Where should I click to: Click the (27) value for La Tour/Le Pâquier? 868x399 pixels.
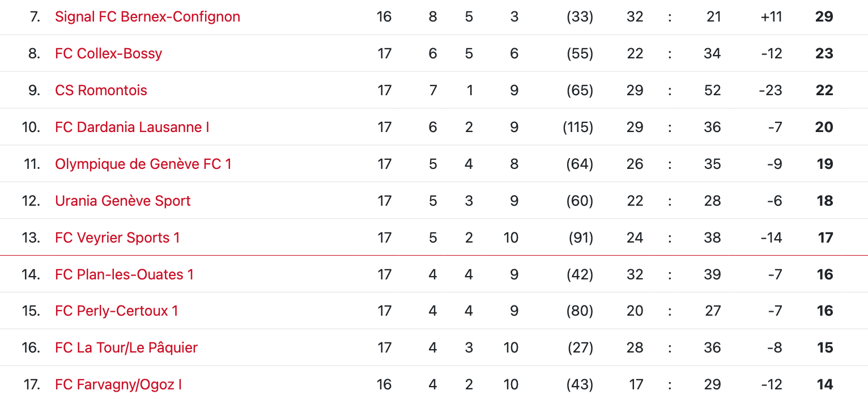[580, 347]
